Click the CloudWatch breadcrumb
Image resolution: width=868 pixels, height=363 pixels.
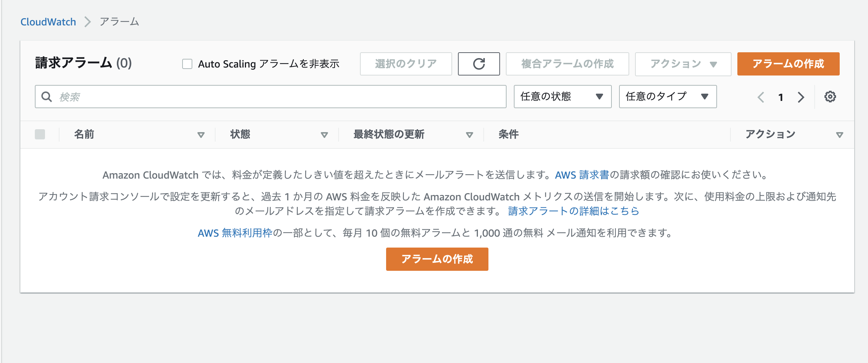(48, 22)
